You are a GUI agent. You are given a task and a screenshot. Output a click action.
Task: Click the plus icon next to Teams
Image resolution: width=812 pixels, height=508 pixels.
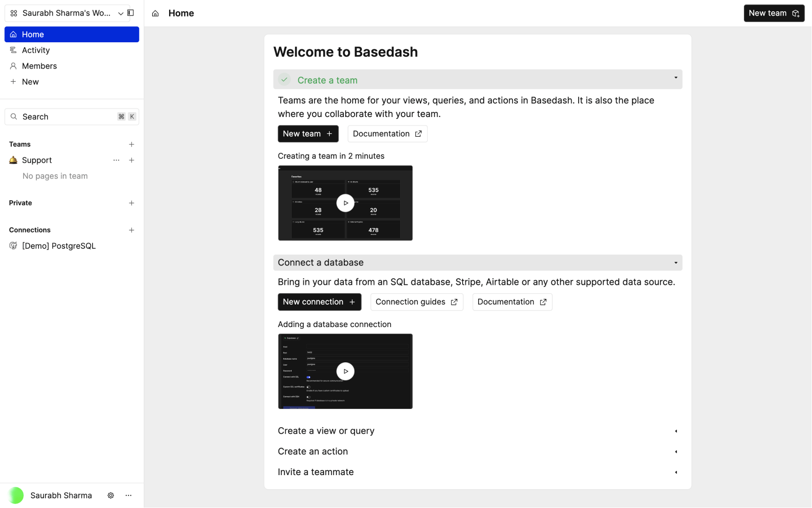pos(131,144)
